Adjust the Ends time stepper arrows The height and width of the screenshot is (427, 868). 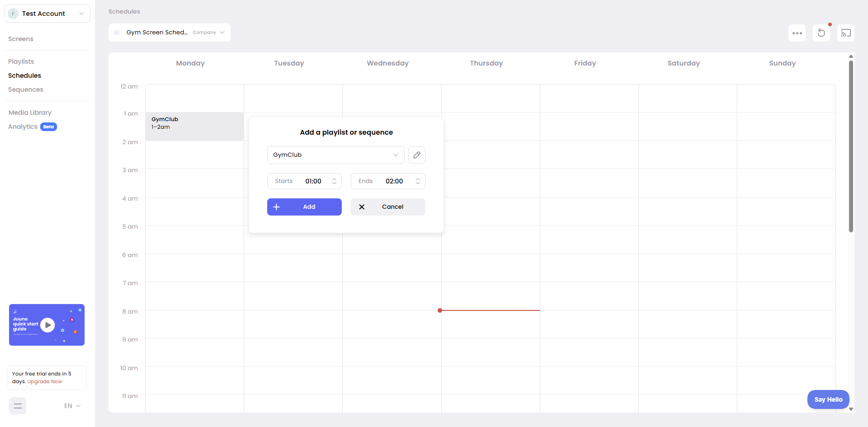coord(418,181)
